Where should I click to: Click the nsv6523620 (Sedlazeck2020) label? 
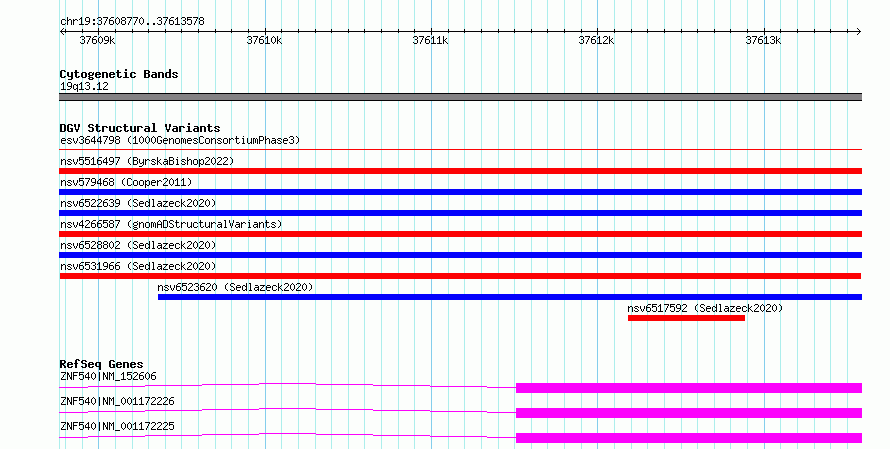click(x=235, y=287)
